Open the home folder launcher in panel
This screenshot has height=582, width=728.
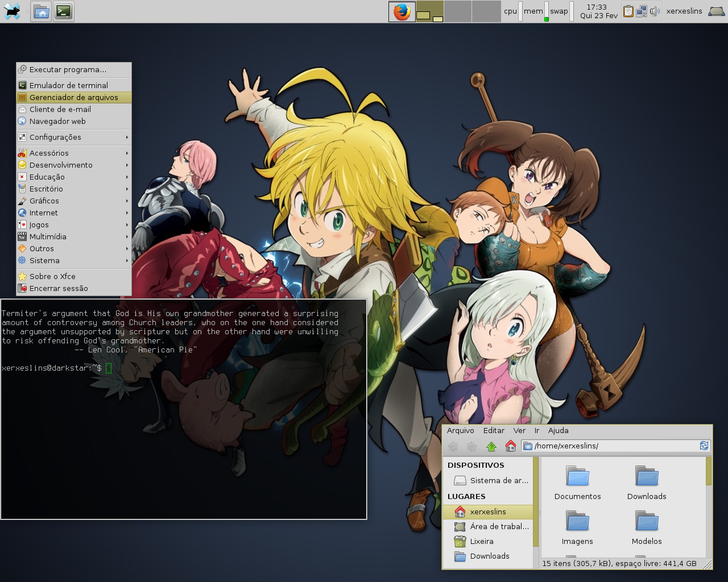42,11
